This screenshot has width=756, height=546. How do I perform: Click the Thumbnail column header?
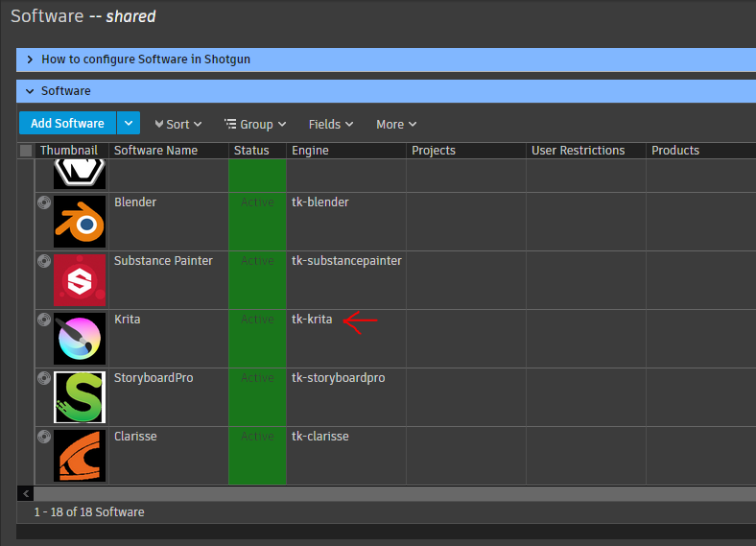point(72,151)
